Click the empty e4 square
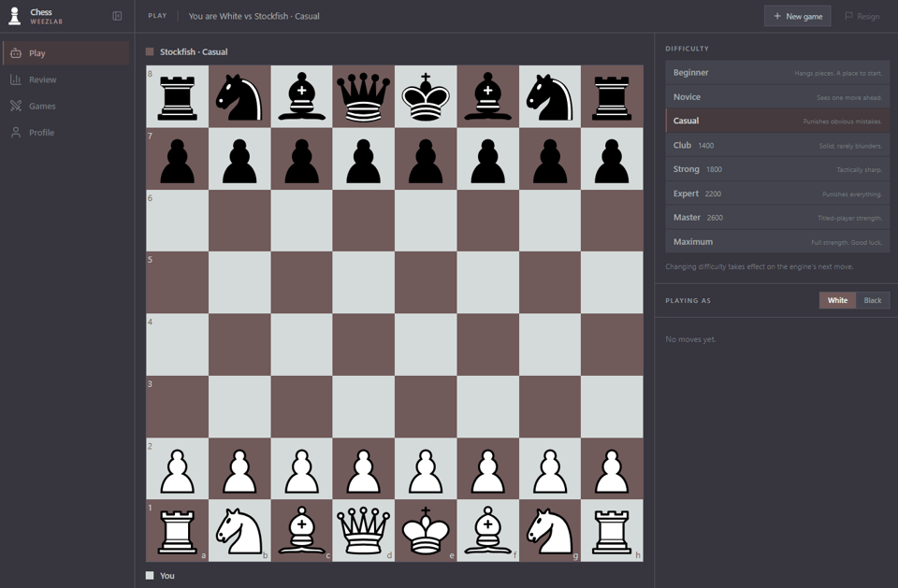The width and height of the screenshot is (898, 588). [x=426, y=344]
